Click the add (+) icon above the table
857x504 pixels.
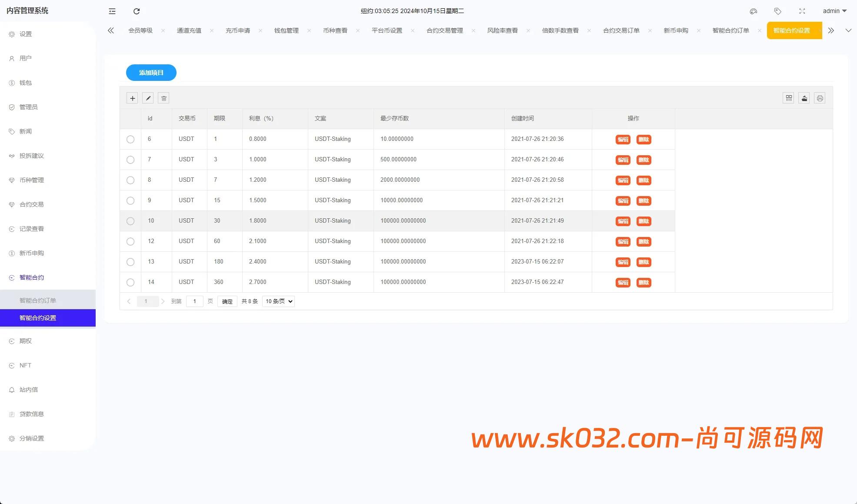(132, 98)
